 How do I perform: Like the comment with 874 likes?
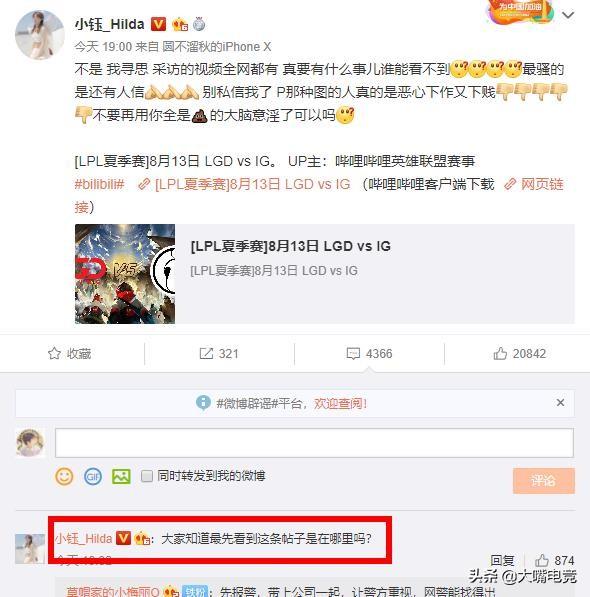click(x=554, y=560)
